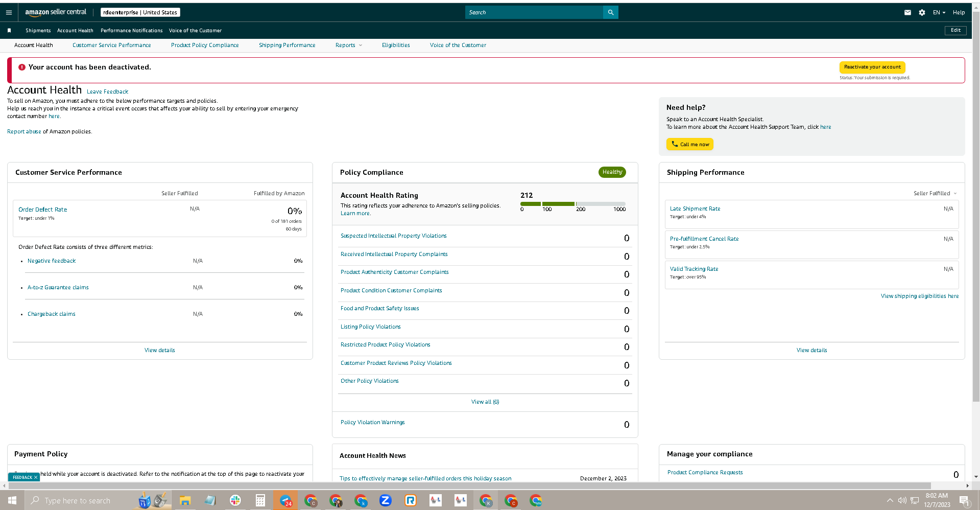
Task: Open Chrome profile with MM badge
Action: (x=536, y=500)
